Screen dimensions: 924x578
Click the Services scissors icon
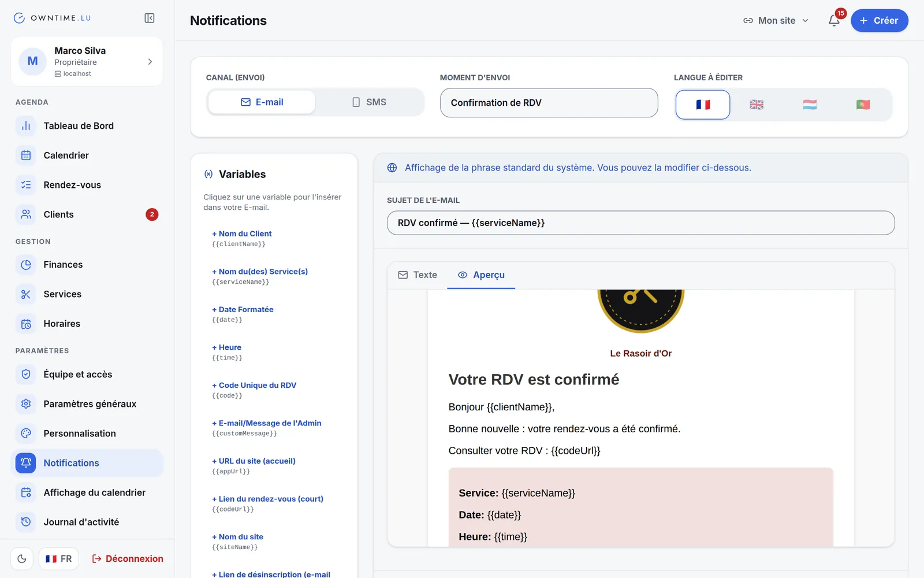click(x=26, y=294)
